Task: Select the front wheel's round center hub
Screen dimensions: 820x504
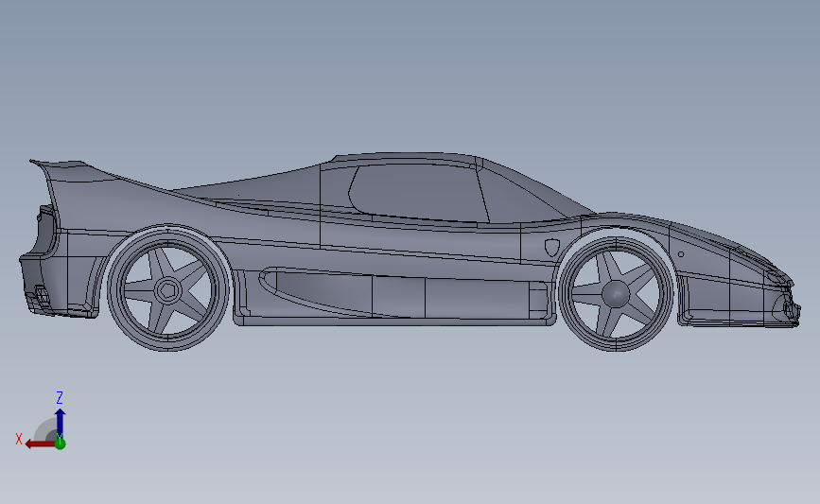Action: [x=616, y=293]
